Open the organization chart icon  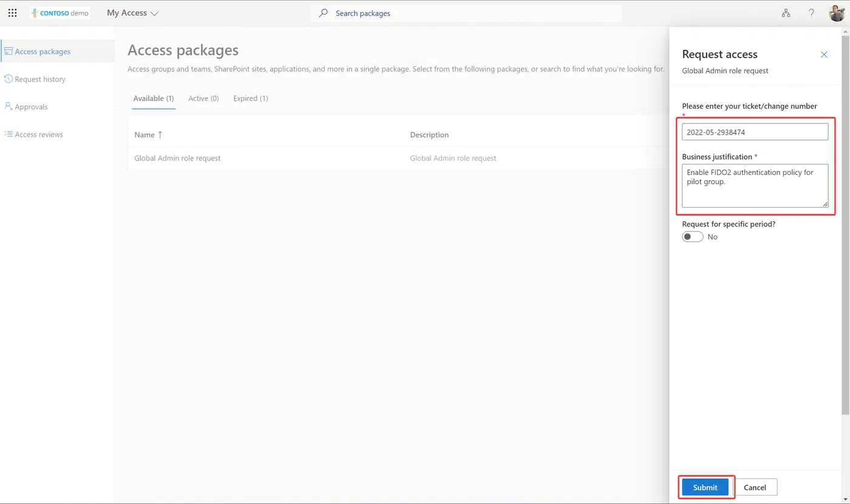[x=786, y=13]
